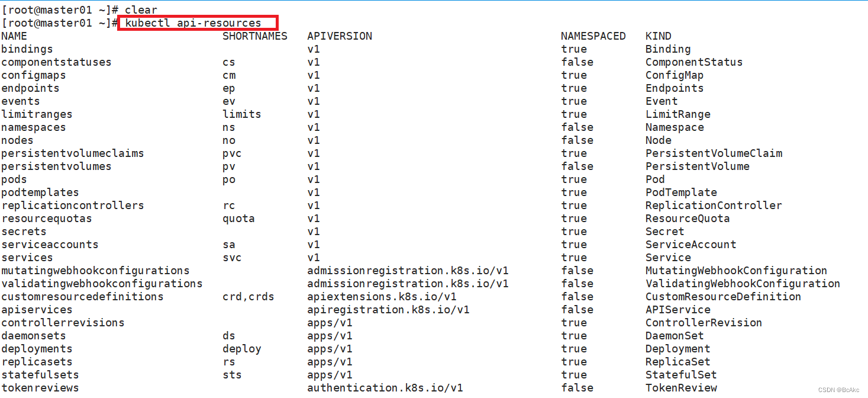Click API version in mutatingwebhookconfigurations row
Screen dimensions: 868x398
click(x=408, y=271)
